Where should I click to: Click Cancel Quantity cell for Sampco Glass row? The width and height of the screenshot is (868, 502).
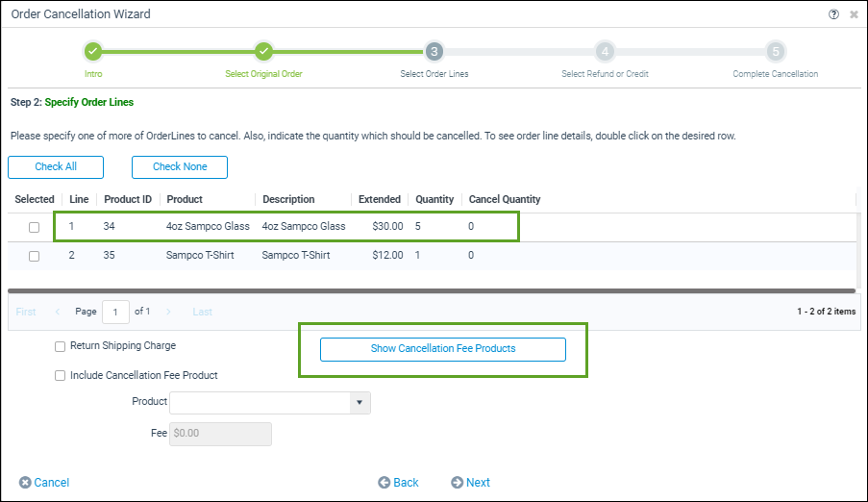tap(471, 227)
